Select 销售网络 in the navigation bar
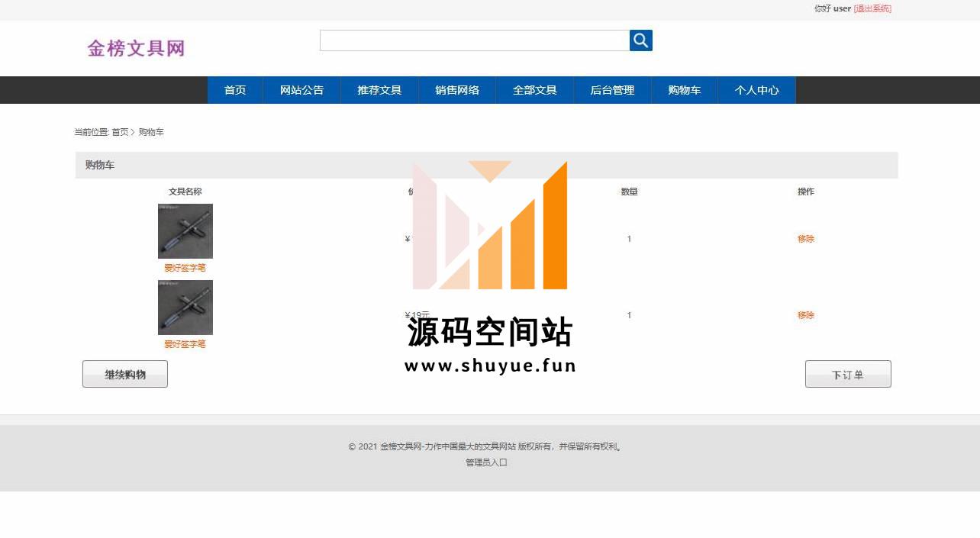 457,90
